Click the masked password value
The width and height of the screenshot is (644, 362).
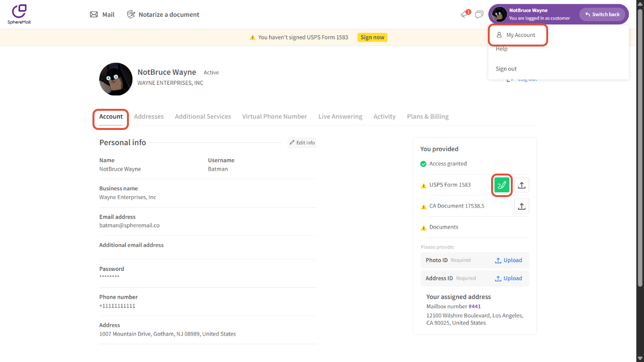coord(109,277)
